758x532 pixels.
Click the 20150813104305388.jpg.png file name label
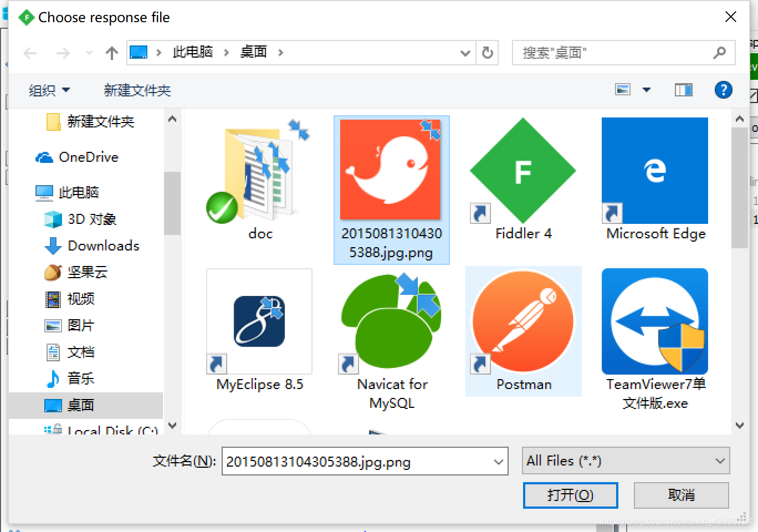(391, 243)
